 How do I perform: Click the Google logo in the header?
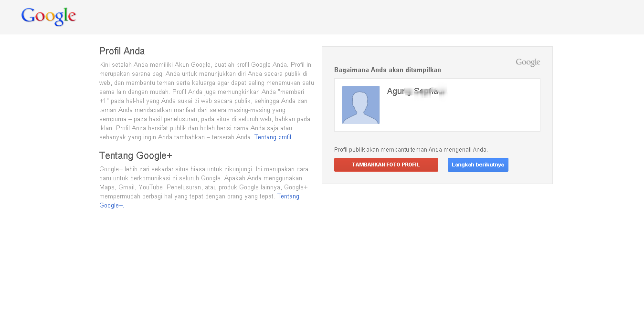point(49,17)
